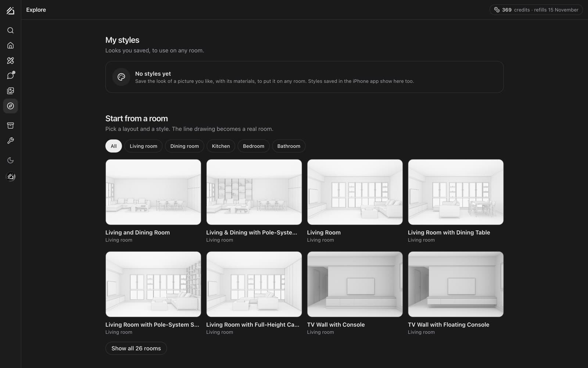The image size is (588, 368).
Task: Toggle dark mode with the moon icon
Action: click(x=10, y=160)
